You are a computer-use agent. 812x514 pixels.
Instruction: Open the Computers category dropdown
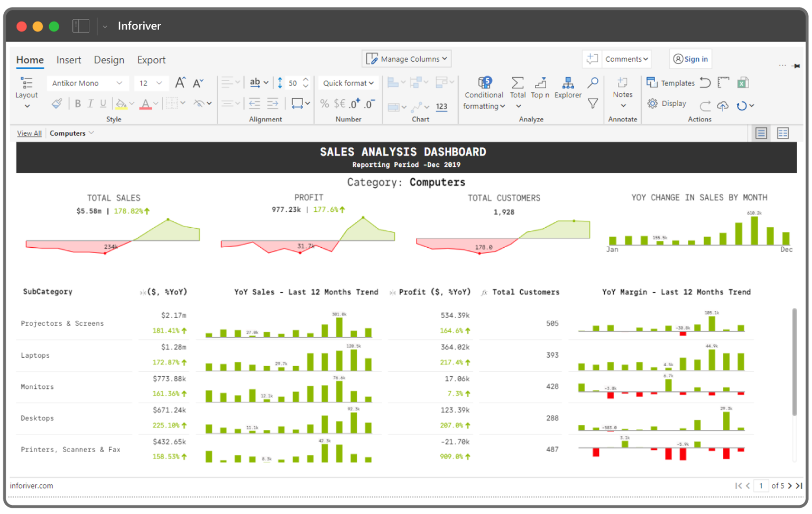point(72,133)
